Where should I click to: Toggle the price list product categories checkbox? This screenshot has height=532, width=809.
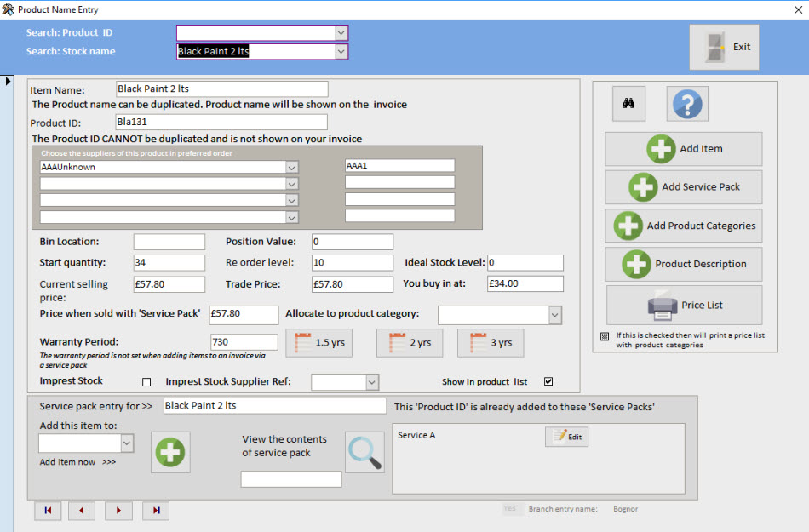(x=605, y=336)
